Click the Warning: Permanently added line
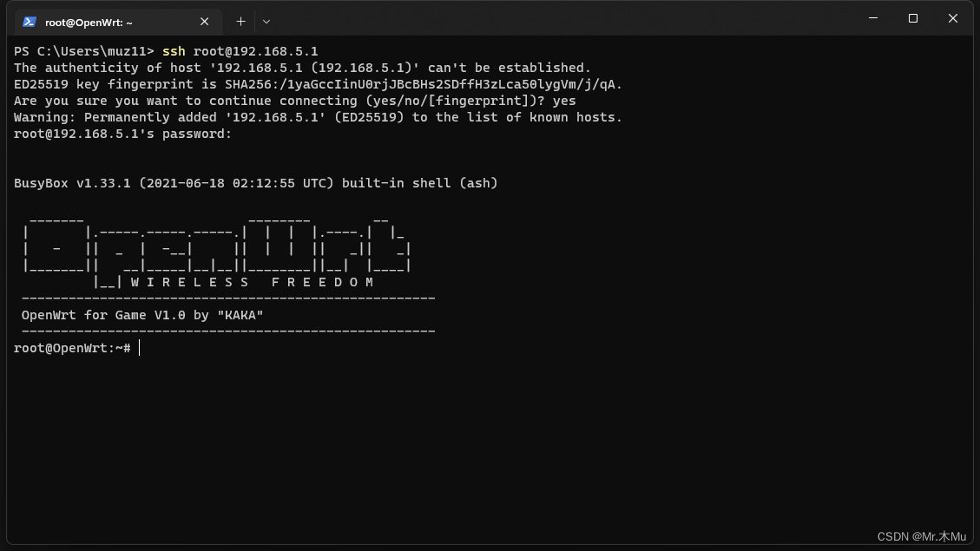This screenshot has width=980, height=551. click(317, 117)
